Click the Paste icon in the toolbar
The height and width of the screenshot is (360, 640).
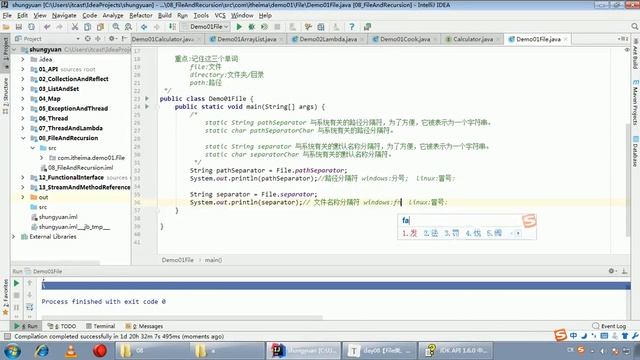100,27
